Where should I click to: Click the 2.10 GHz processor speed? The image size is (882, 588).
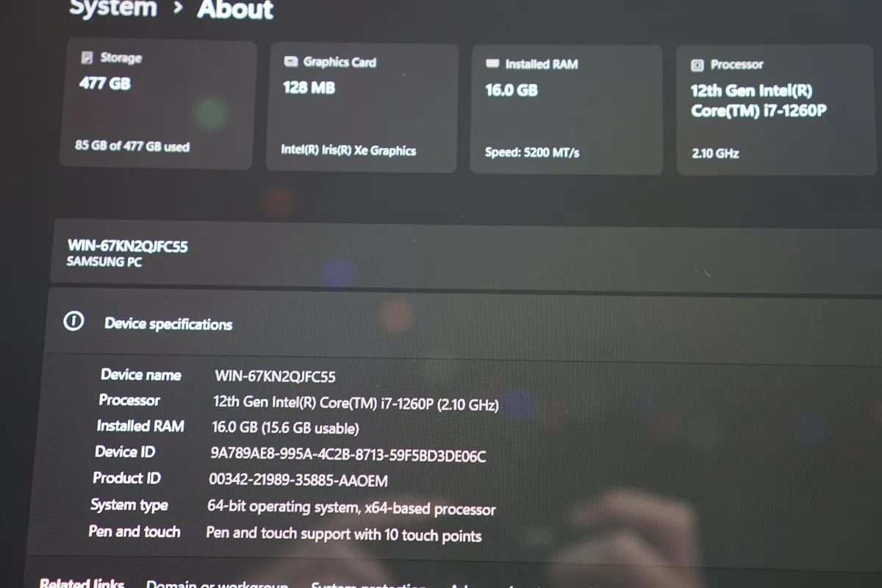point(715,154)
